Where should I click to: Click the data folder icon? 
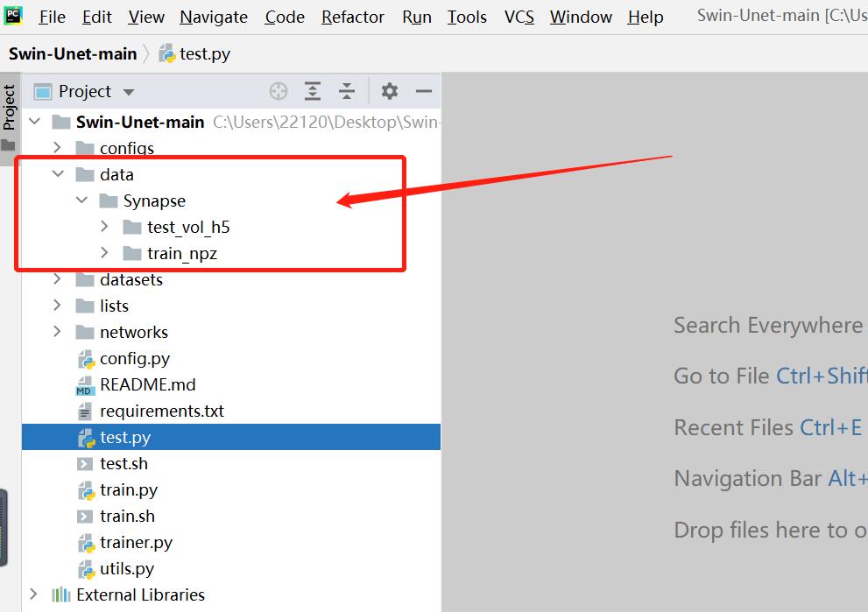click(85, 175)
